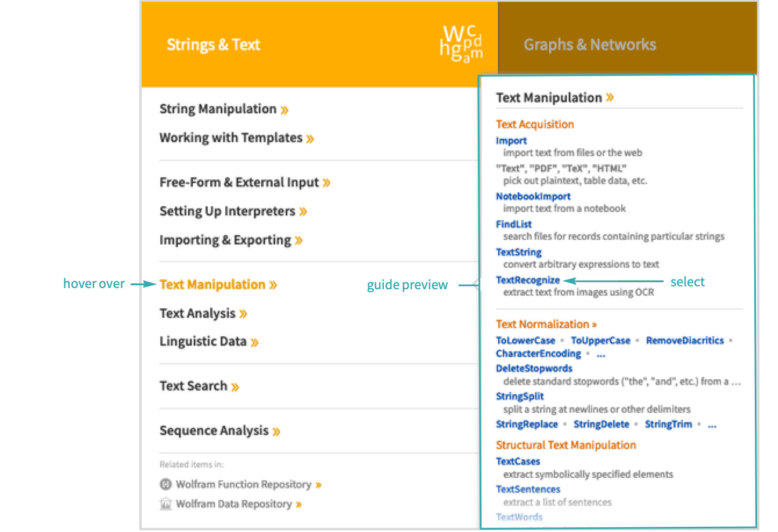Screen dimensions: 778x532
Task: Click chevron arrow beside Text Search
Action: [235, 387]
